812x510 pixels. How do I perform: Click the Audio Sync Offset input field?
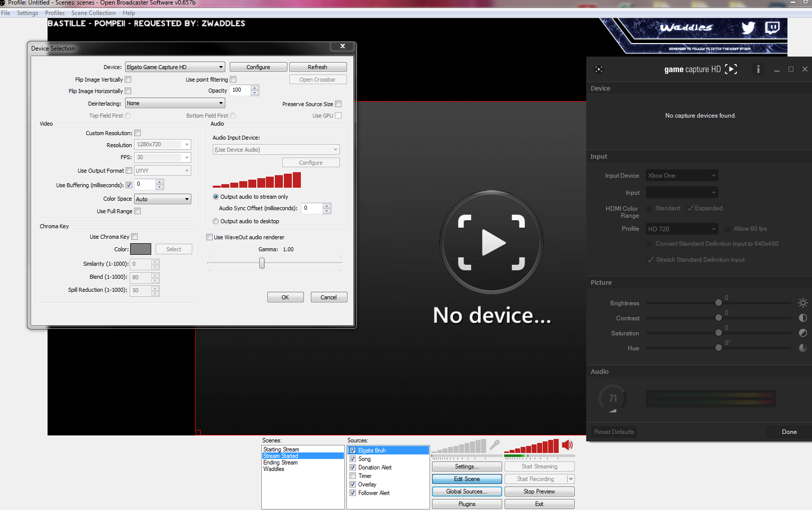click(x=312, y=208)
